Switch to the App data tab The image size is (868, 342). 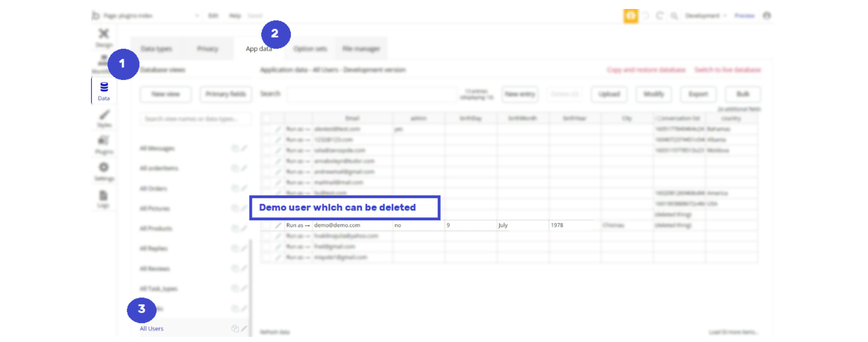[x=259, y=49]
